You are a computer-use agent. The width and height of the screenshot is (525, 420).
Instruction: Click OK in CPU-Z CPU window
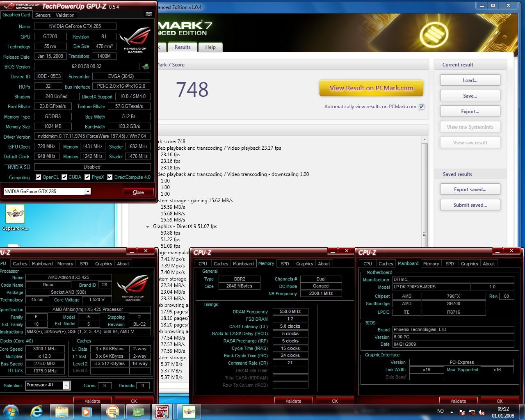pos(134,401)
